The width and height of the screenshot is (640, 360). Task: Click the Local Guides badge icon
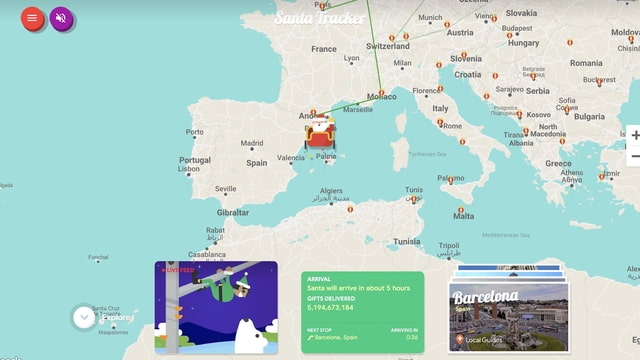pos(460,339)
